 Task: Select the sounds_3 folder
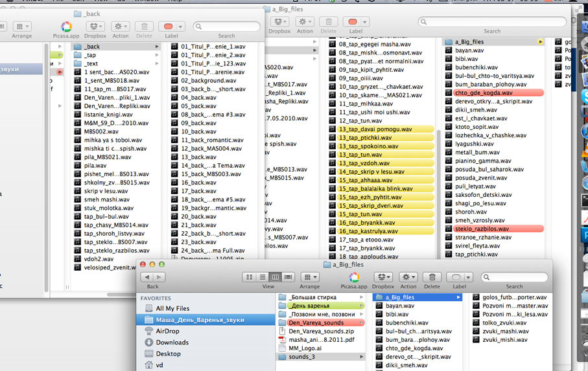coord(302,356)
